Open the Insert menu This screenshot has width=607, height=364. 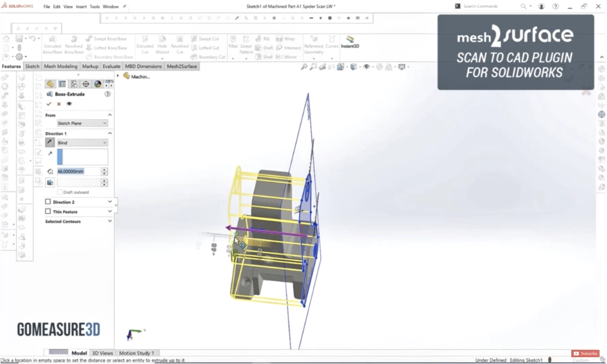point(81,7)
